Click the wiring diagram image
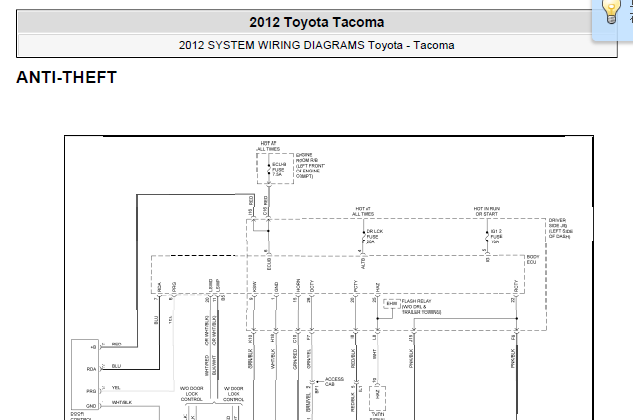The image size is (633, 420). pos(329,278)
